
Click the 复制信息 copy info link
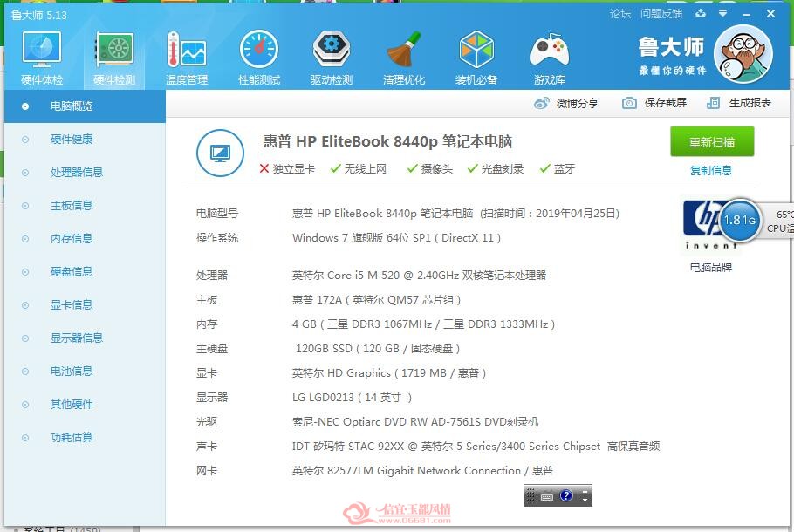pos(711,171)
